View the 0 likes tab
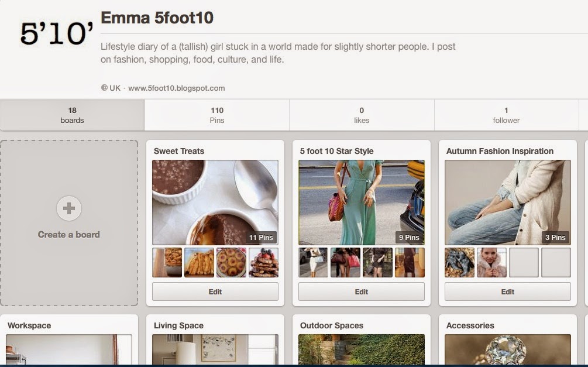The image size is (588, 367). pyautogui.click(x=362, y=115)
